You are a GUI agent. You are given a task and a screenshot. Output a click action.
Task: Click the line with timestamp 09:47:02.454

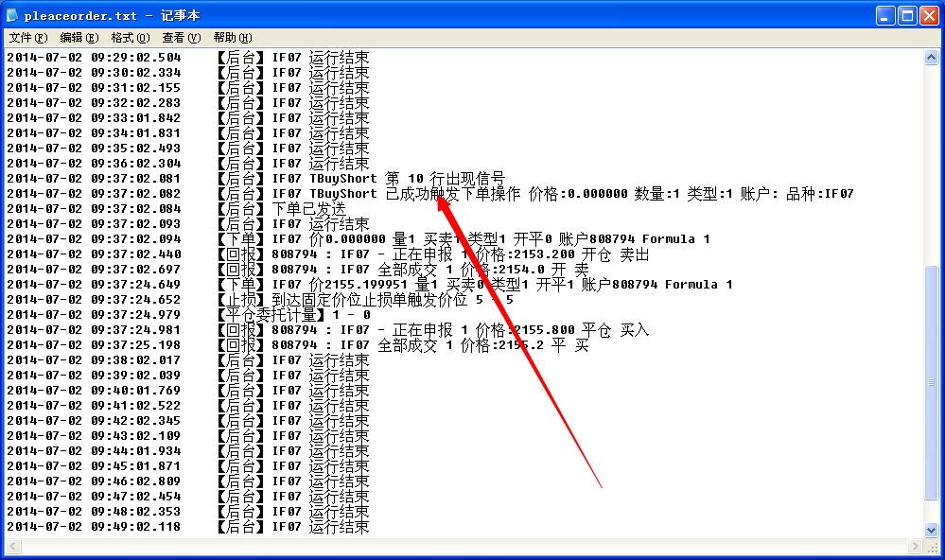188,497
